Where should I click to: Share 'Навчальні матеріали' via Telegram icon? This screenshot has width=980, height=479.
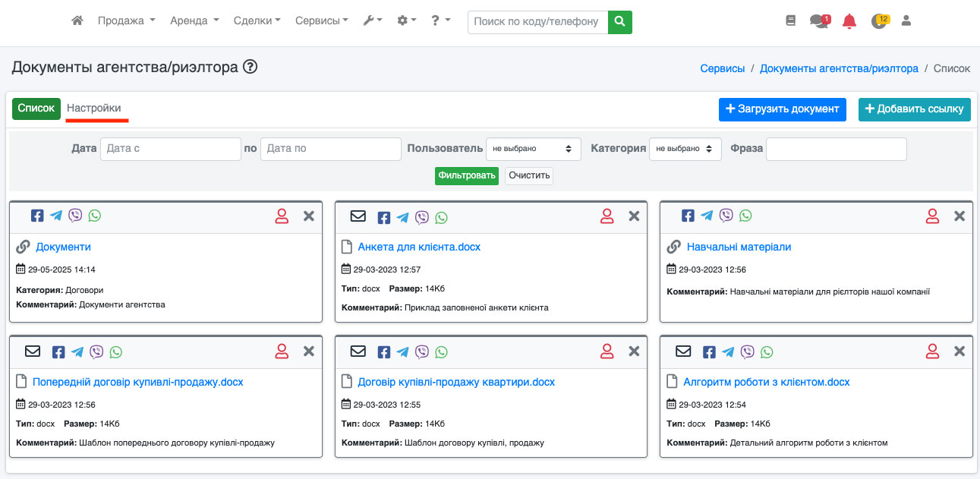[x=707, y=216]
